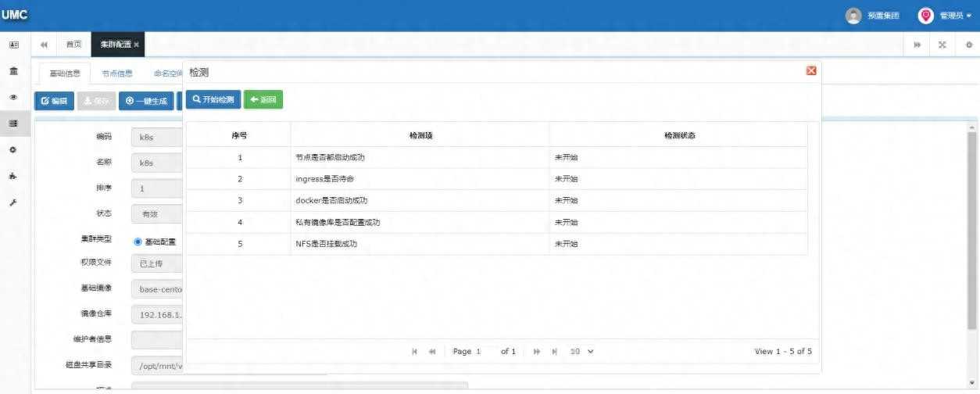Click the 磁盘共享目录 /opt/mnt field
Image resolution: width=980 pixels, height=394 pixels.
pyautogui.click(x=158, y=365)
